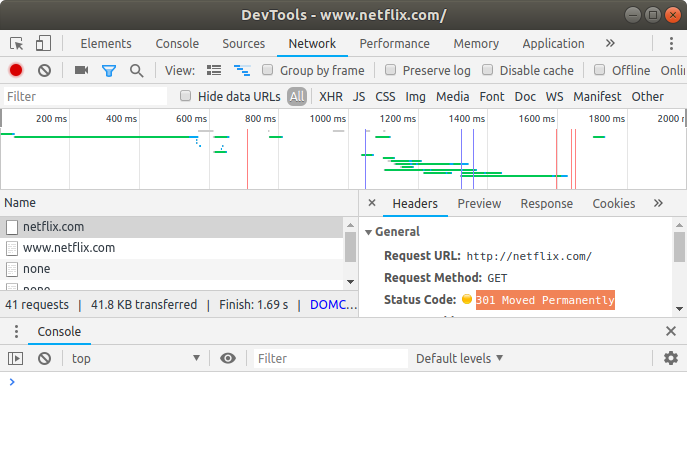Image resolution: width=687 pixels, height=473 pixels.
Task: Select the www.netflix.com request
Action: point(171,248)
